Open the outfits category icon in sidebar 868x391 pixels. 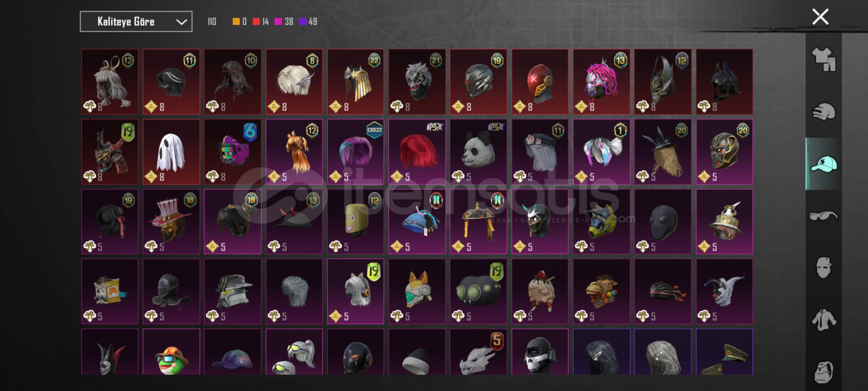(x=824, y=59)
